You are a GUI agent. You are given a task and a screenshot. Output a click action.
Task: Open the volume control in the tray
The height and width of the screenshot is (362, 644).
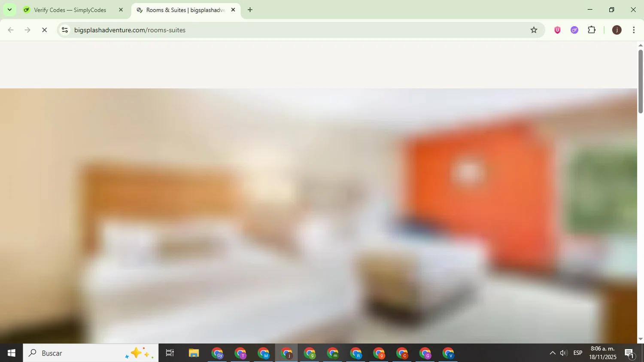click(564, 353)
